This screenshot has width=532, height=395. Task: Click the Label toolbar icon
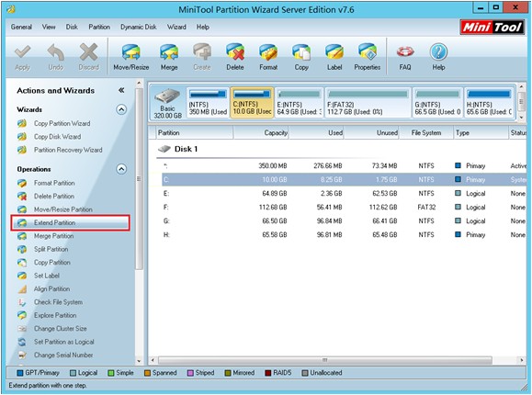(x=334, y=52)
